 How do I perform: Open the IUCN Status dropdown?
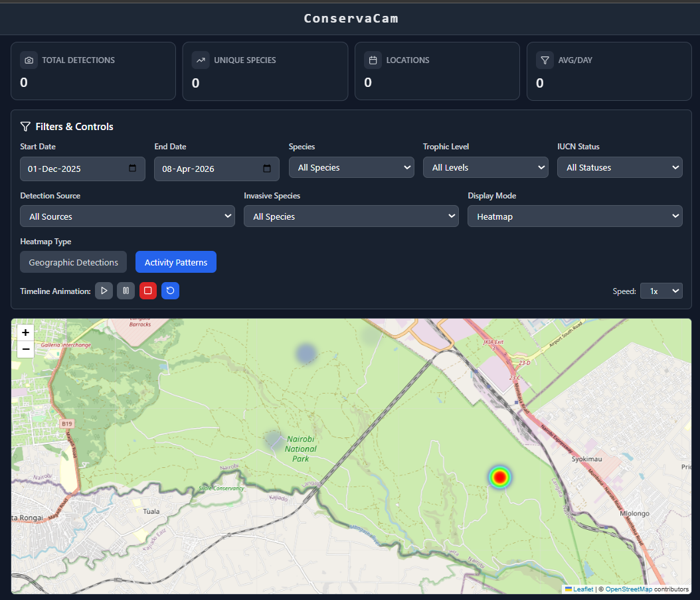tap(620, 168)
